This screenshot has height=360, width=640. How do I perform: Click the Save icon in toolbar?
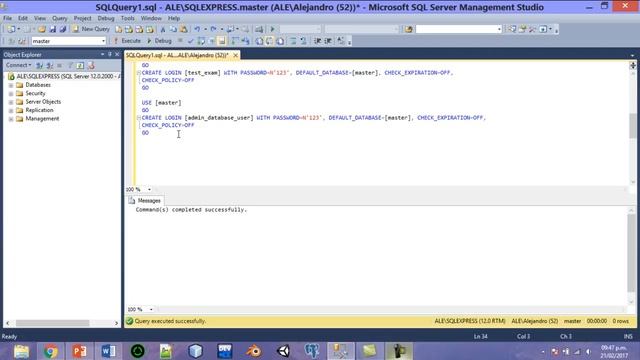53,29
